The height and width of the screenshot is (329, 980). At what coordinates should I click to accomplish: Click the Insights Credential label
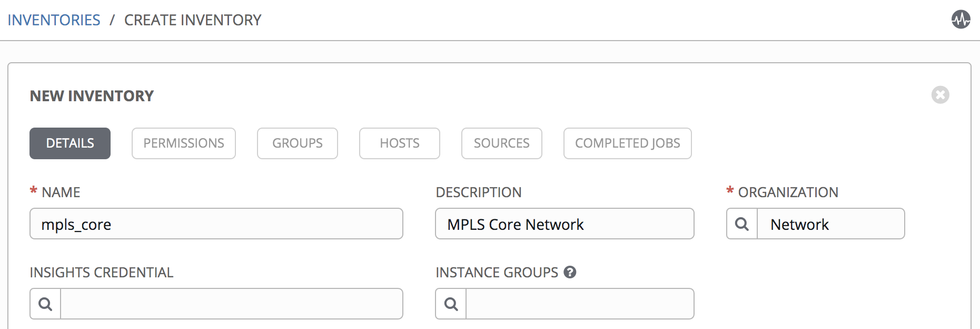[102, 273]
